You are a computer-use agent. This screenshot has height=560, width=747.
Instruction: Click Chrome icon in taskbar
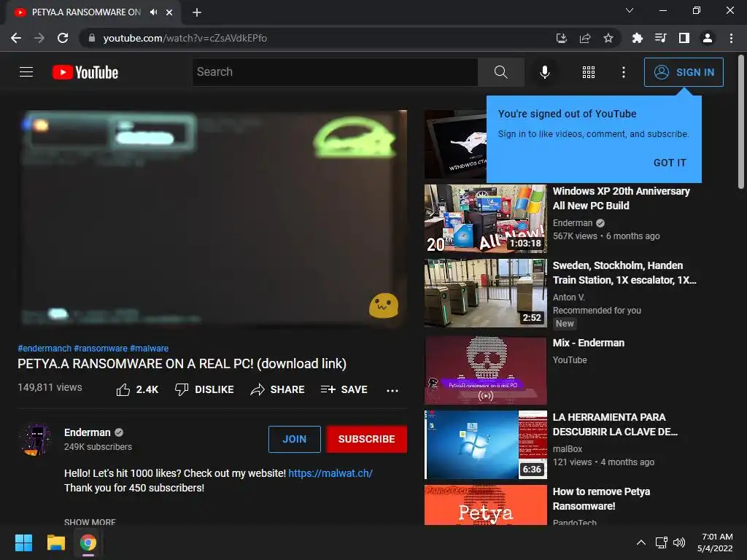pos(88,542)
